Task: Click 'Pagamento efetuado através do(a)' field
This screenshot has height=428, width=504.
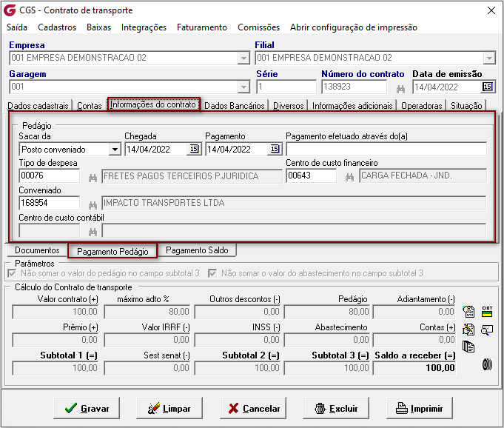Action: point(386,150)
